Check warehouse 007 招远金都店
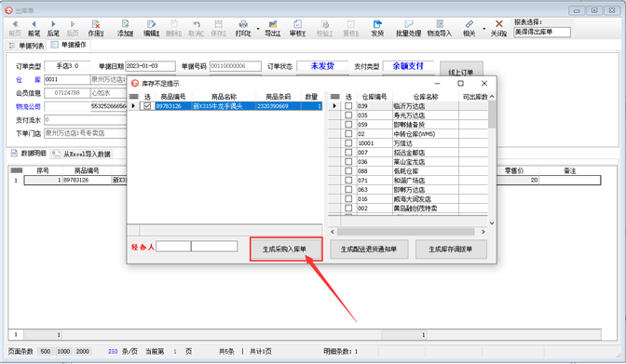The image size is (626, 364). click(348, 152)
